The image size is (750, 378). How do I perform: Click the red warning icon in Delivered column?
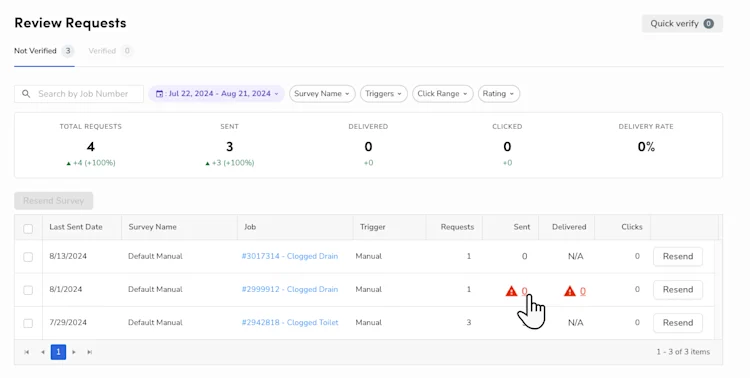click(x=570, y=290)
